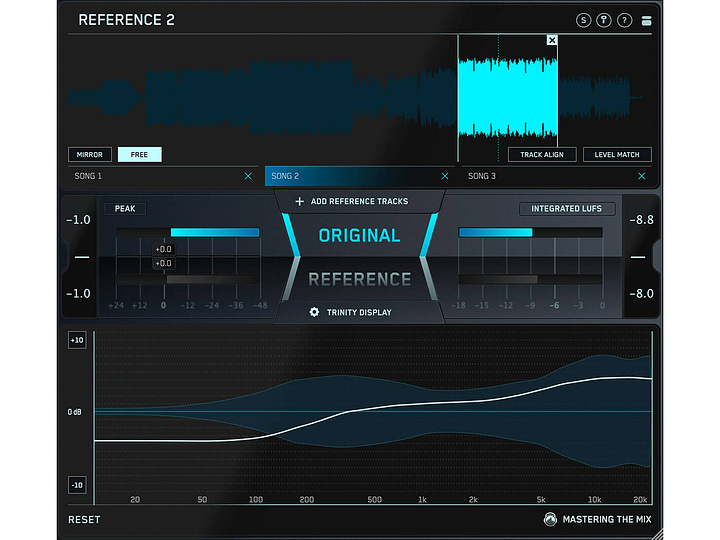Click the Reset button
Screen dimensions: 720x540
coord(84,520)
